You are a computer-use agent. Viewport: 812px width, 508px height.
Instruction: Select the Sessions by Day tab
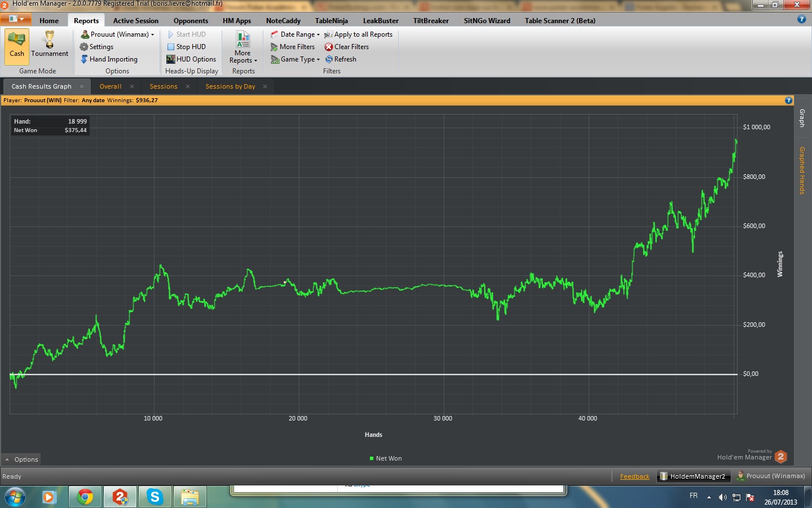(230, 86)
